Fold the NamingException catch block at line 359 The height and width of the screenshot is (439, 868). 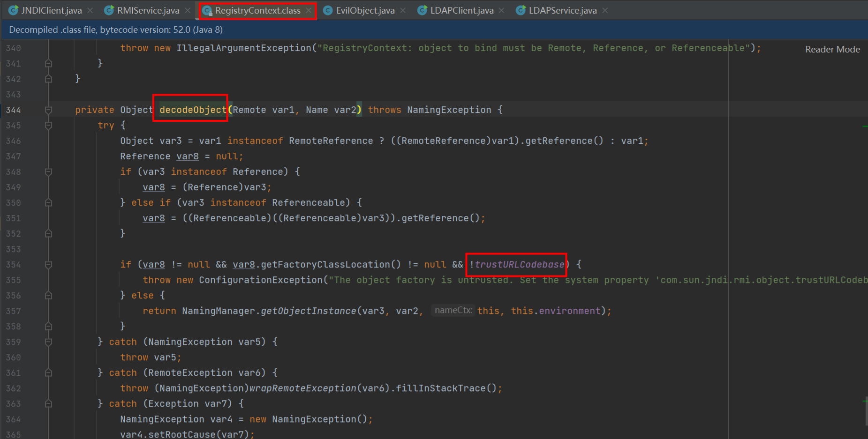48,342
